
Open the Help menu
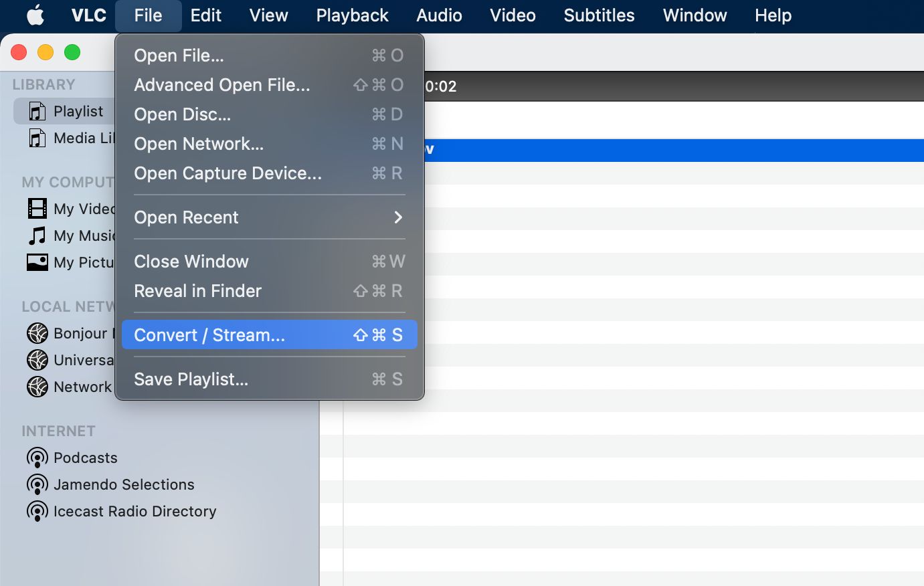[773, 15]
